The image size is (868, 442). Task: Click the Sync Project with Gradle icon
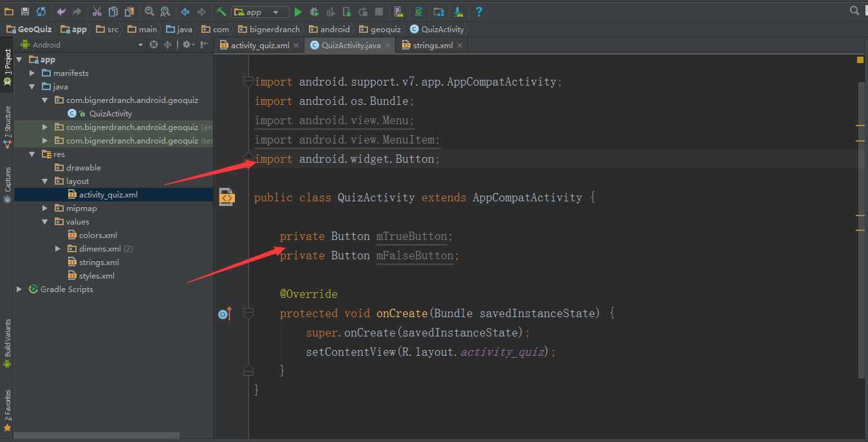click(418, 12)
